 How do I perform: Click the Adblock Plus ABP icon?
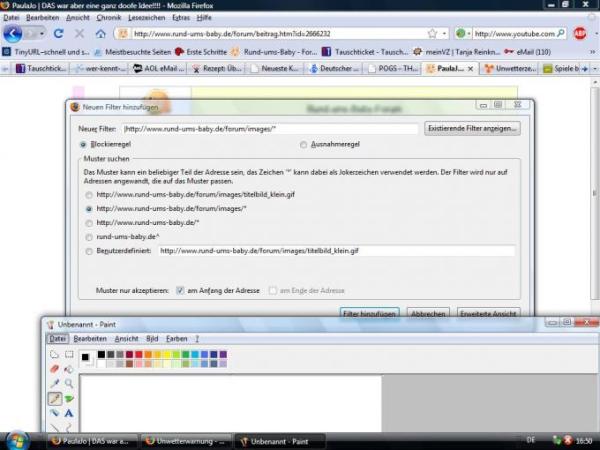click(x=579, y=33)
